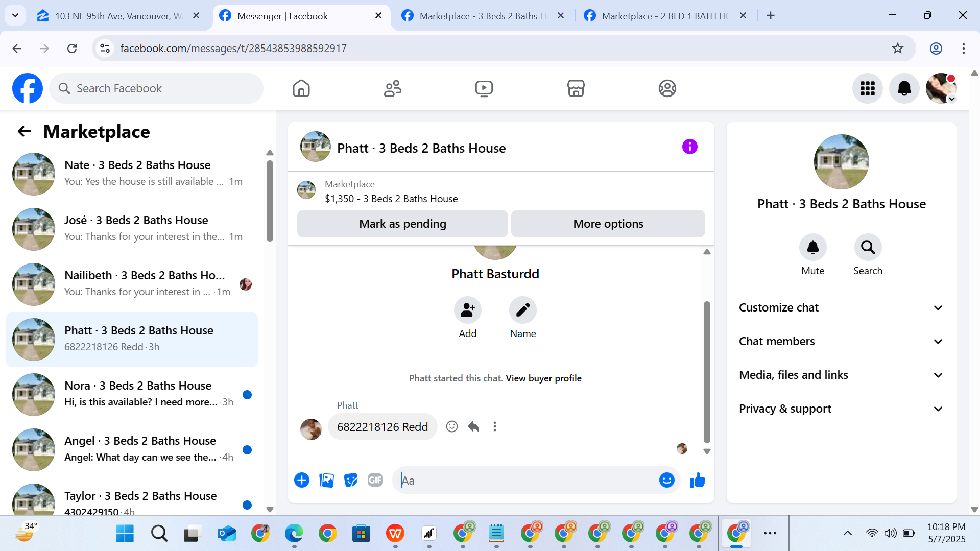Click the conversation list scrollbar

270,201
